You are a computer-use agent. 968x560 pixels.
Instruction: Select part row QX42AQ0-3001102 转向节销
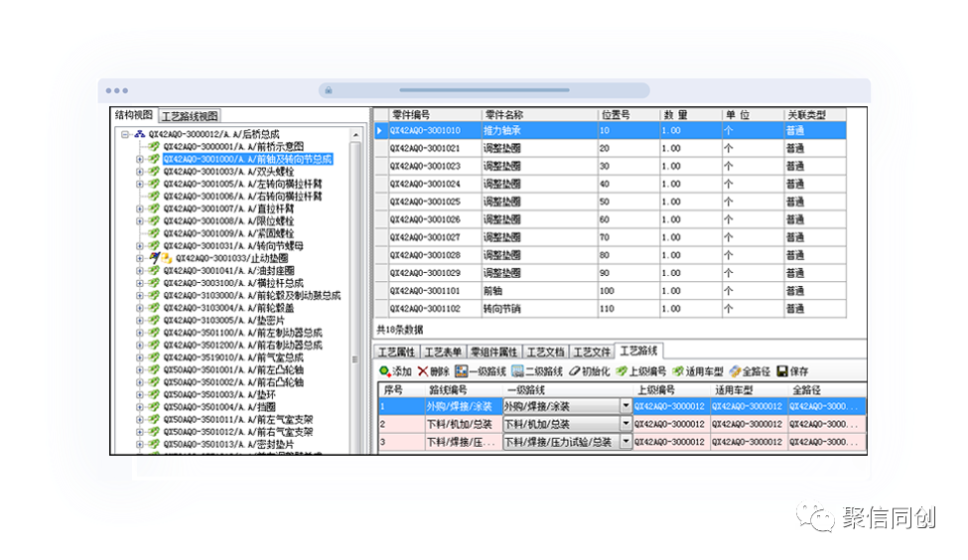pos(611,308)
